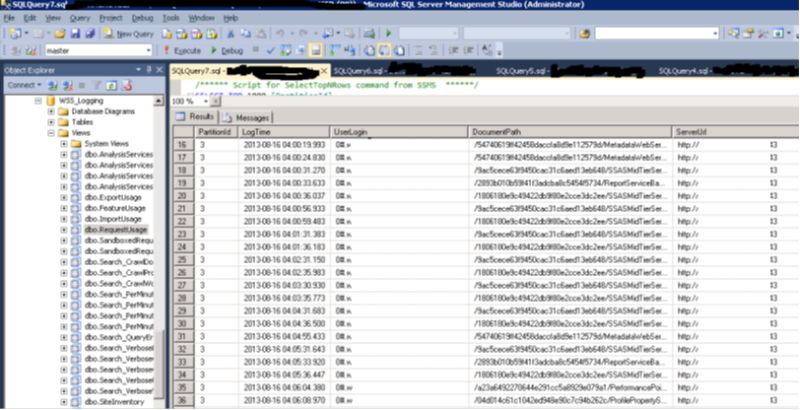
Task: Switch output to Results to Text
Action: tap(369, 50)
